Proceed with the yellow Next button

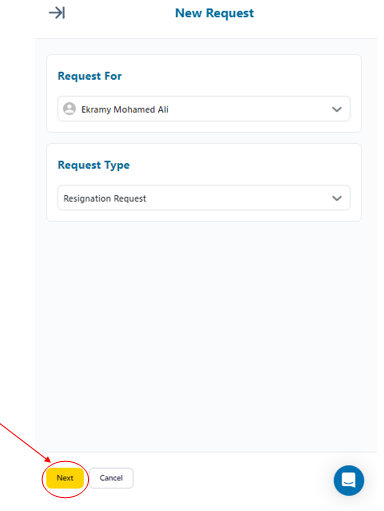click(65, 478)
